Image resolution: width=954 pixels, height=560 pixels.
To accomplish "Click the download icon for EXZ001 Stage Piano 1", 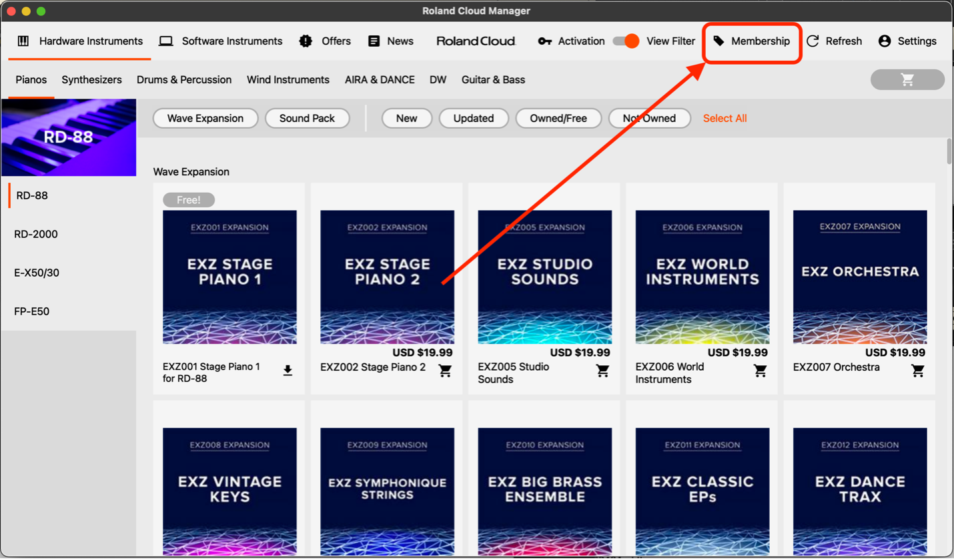I will (288, 371).
